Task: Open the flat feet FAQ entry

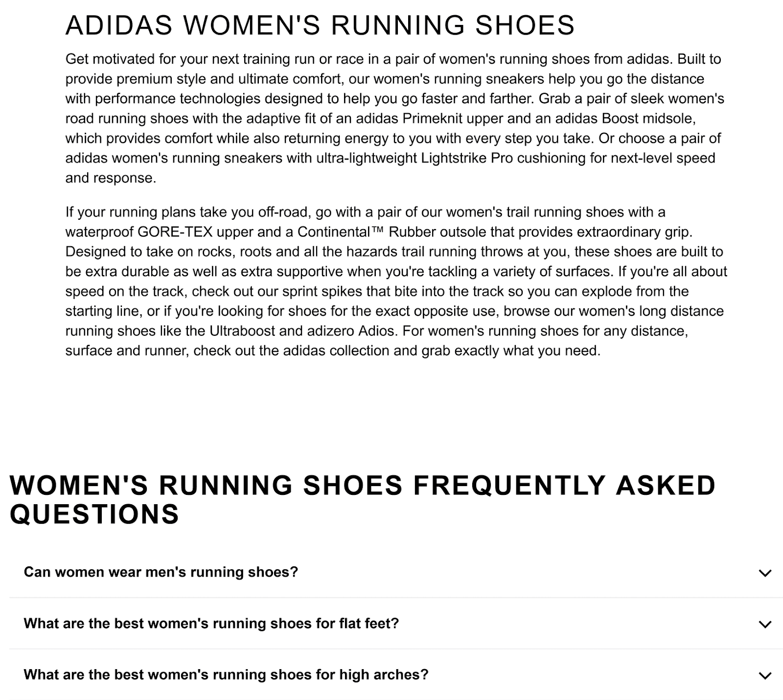Action: 212,624
